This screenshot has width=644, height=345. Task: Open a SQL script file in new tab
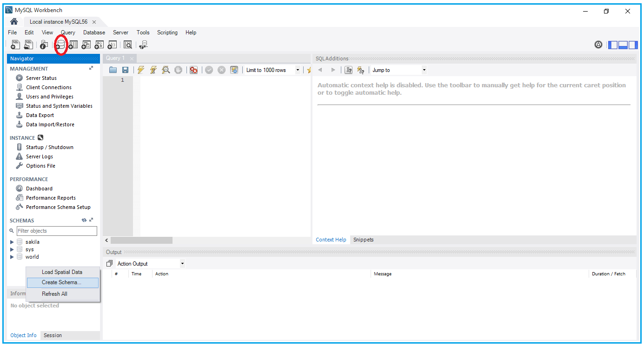(28, 45)
